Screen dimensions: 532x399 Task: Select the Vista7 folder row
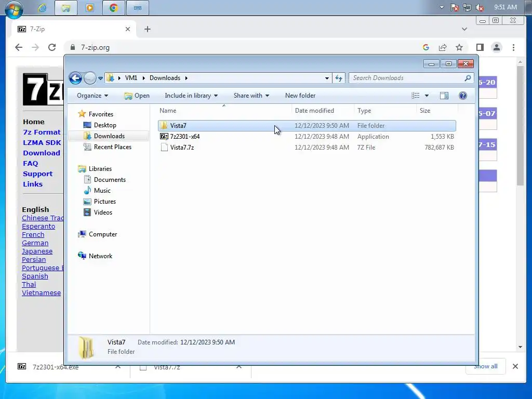(307, 126)
